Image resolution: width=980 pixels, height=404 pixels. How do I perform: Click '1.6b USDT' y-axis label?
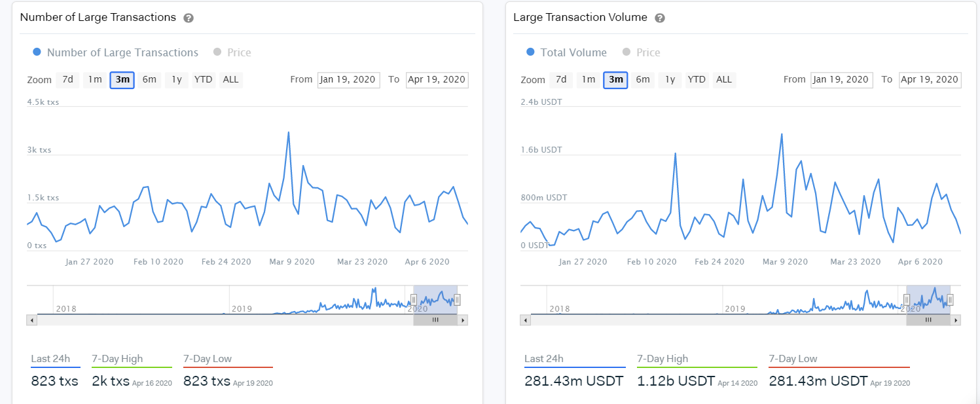[541, 150]
